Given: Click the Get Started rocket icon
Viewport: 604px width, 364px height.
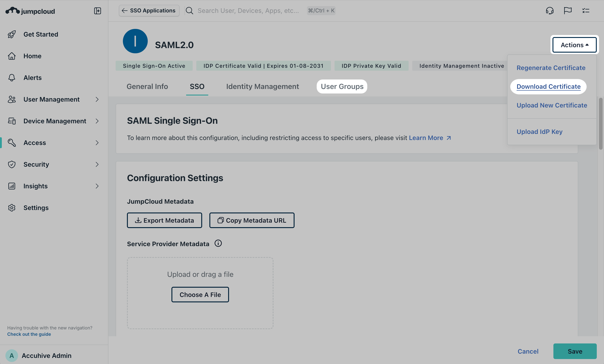Looking at the screenshot, I should coord(12,34).
